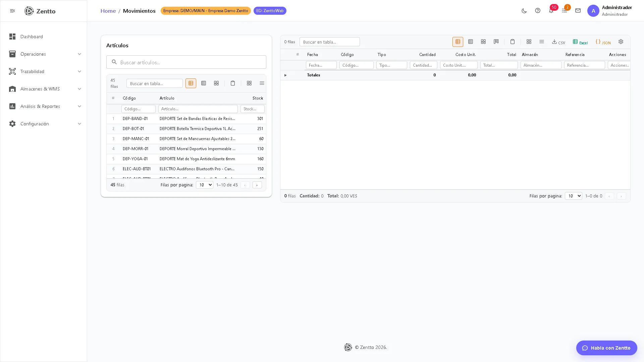Click the density lines icon in the movements toolbar

pos(542,42)
